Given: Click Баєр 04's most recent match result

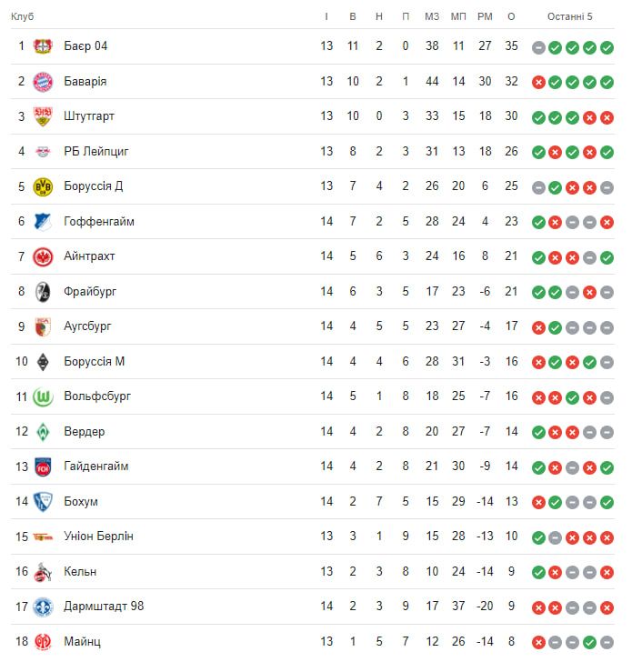Looking at the screenshot, I should 607,47.
